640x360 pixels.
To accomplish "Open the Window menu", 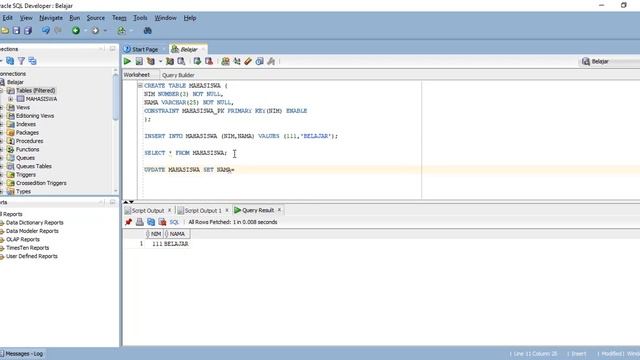I will coord(165,18).
